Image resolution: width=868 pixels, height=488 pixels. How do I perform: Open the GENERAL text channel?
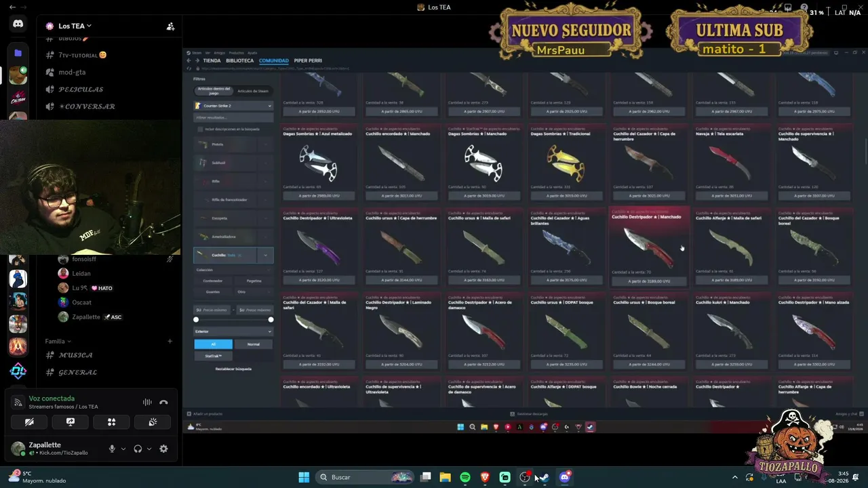pos(77,372)
